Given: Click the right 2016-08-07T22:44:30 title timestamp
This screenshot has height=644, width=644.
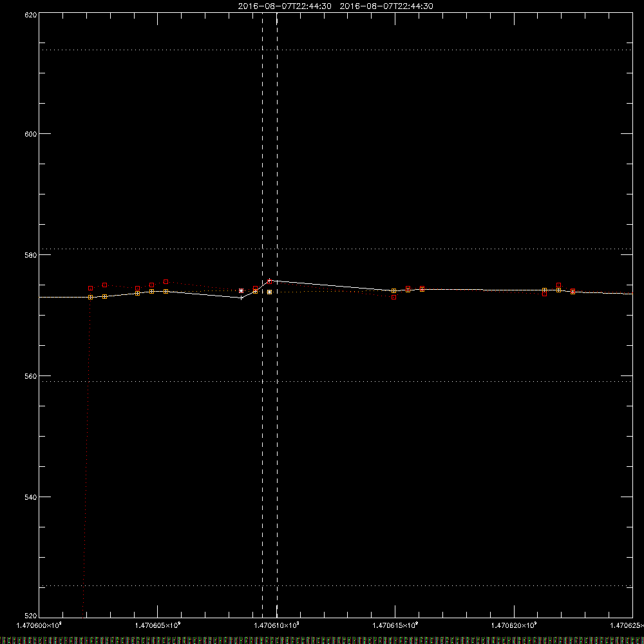Looking at the screenshot, I should (x=386, y=6).
